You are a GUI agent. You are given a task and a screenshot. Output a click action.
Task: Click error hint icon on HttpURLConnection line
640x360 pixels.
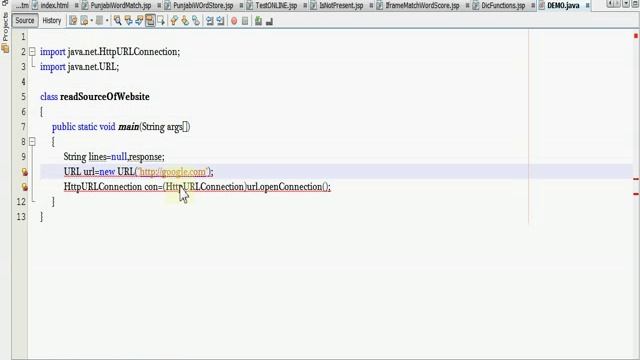[x=24, y=187]
